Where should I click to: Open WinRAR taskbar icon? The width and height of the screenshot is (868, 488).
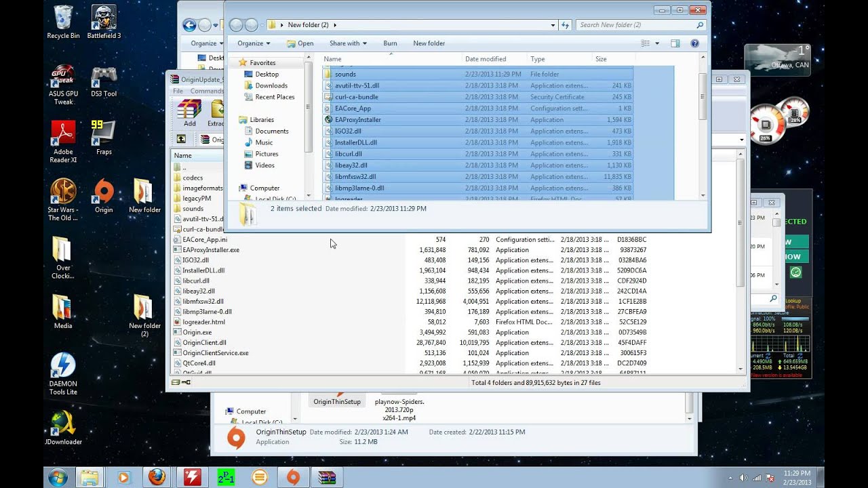327,477
